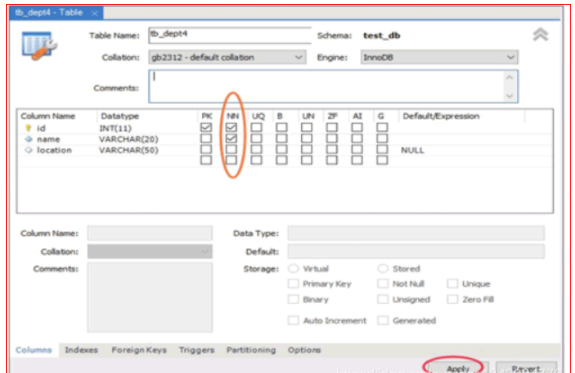Select the name column name cell
Screen dimensions: 575x373
pos(48,139)
